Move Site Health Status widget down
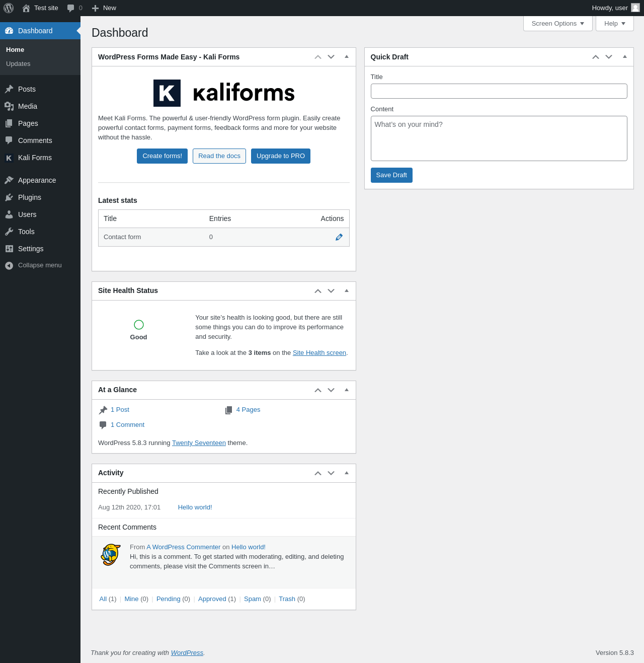 (x=331, y=291)
